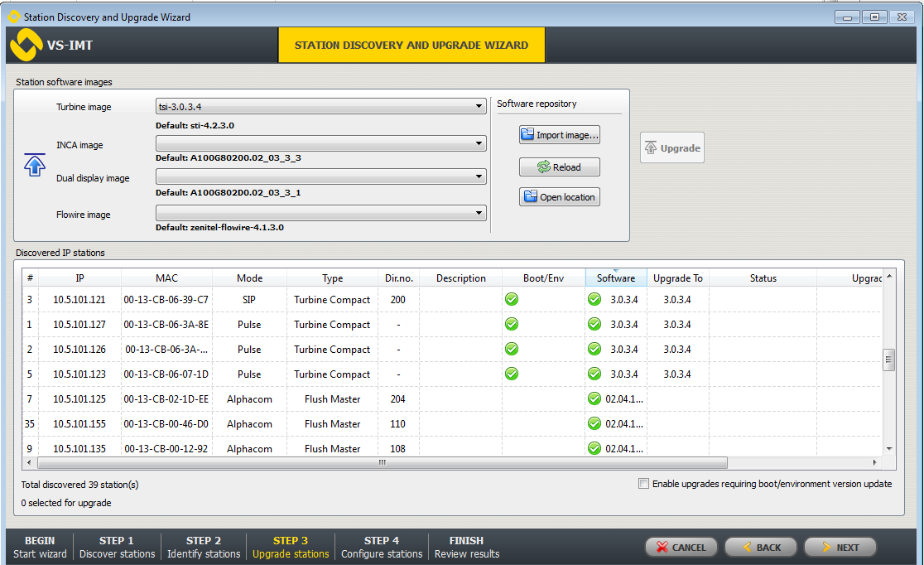This screenshot has width=924, height=565.
Task: Click Software green check for 10.5.101.155
Action: (x=594, y=423)
